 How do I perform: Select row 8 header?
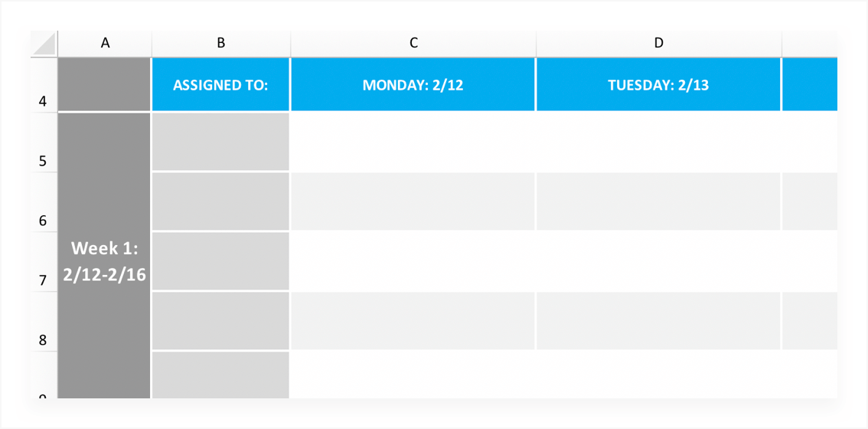click(x=44, y=339)
